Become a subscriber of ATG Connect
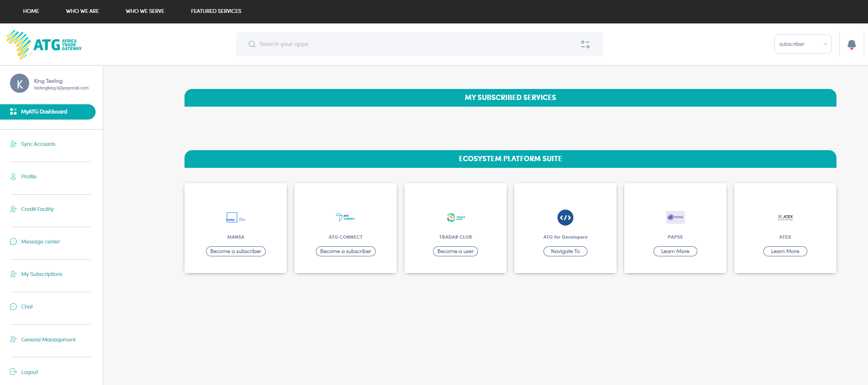This screenshot has width=868, height=385. point(346,251)
